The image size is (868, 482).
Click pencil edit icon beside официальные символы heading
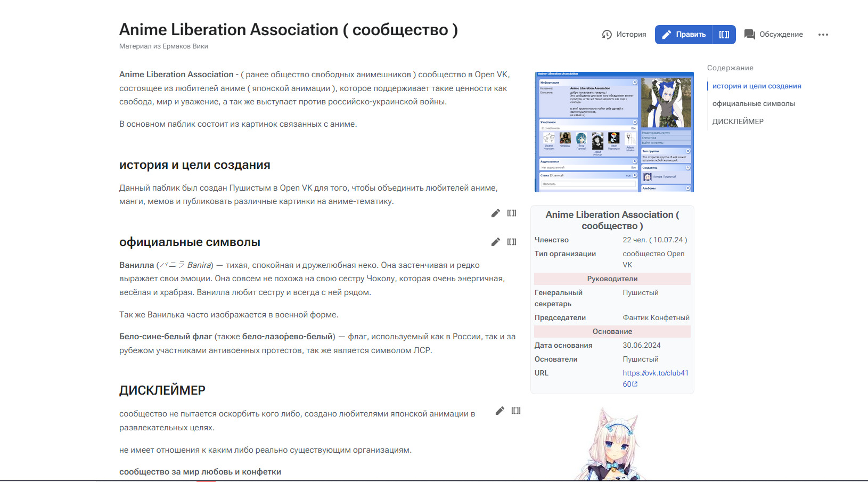pyautogui.click(x=496, y=242)
